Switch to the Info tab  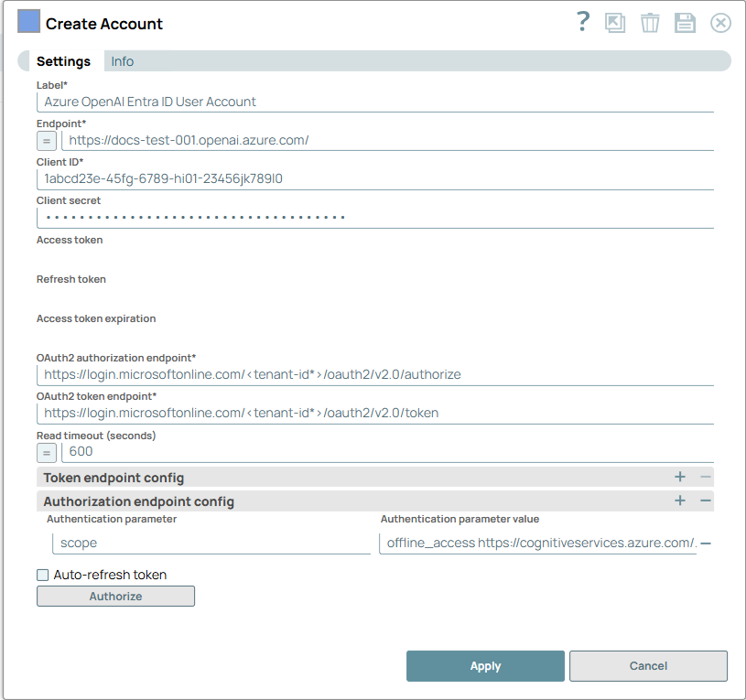coord(122,61)
